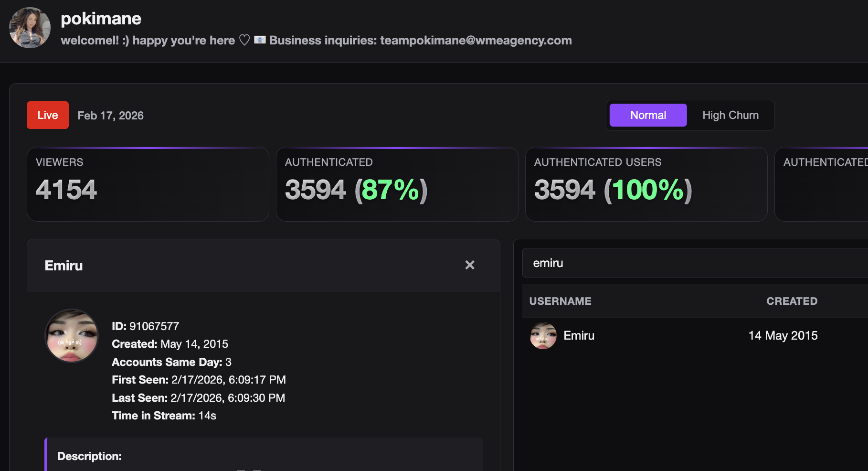Viewport: 868px width, 471px height.
Task: Sort by the CREATED column header
Action: pos(792,301)
